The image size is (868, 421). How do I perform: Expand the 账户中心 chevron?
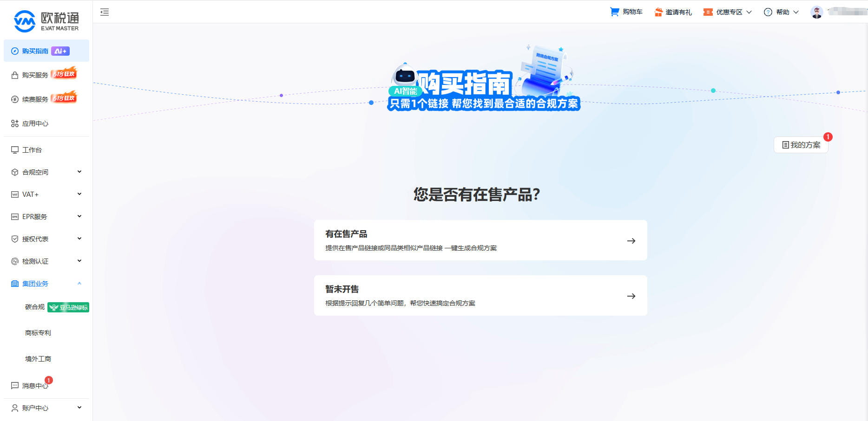coord(79,408)
